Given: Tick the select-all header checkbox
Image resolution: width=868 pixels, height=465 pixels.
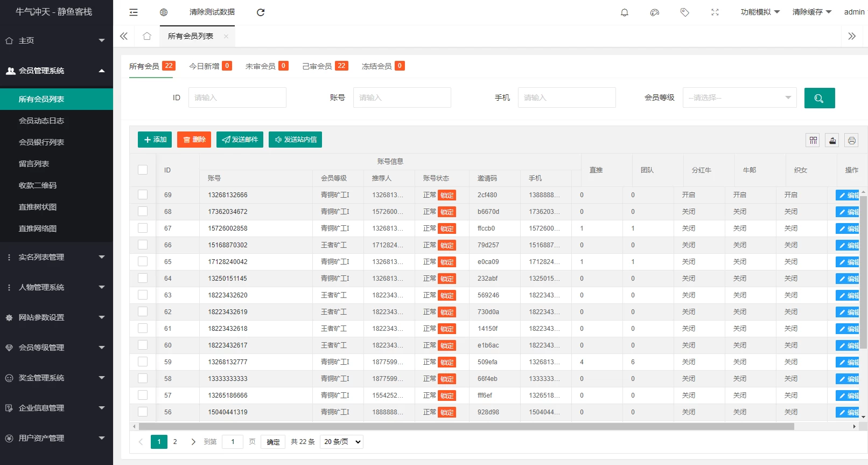Looking at the screenshot, I should coord(143,170).
